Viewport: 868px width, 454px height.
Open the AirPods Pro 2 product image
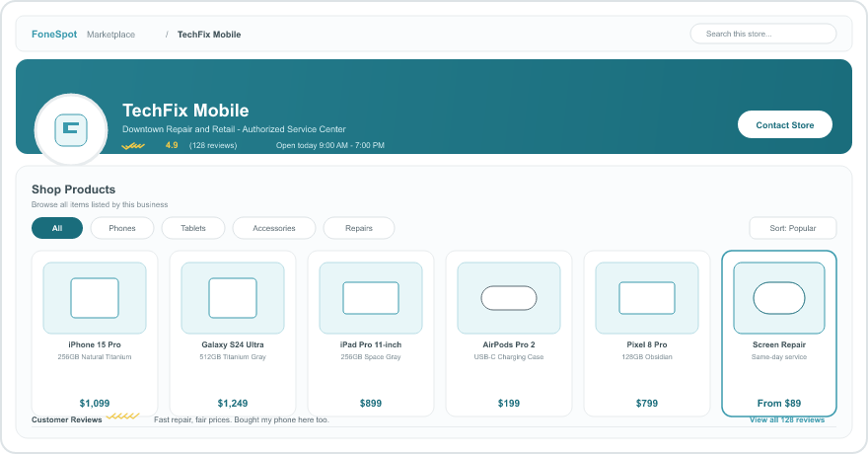click(509, 298)
